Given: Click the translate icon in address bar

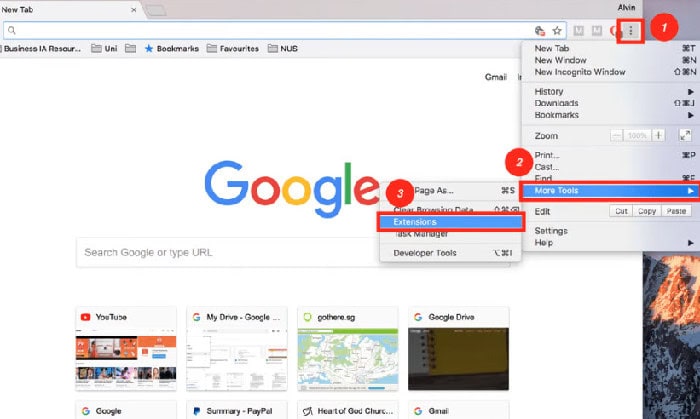Looking at the screenshot, I should pos(539,30).
